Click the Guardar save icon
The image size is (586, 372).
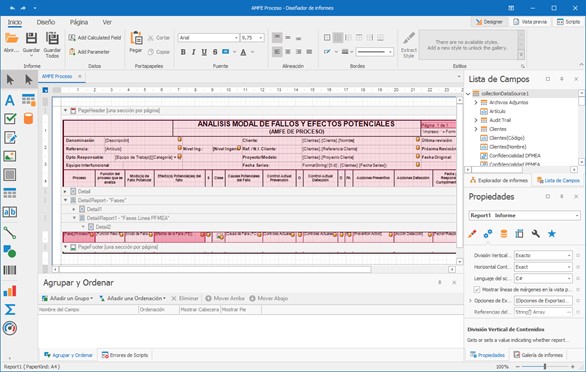(x=31, y=39)
